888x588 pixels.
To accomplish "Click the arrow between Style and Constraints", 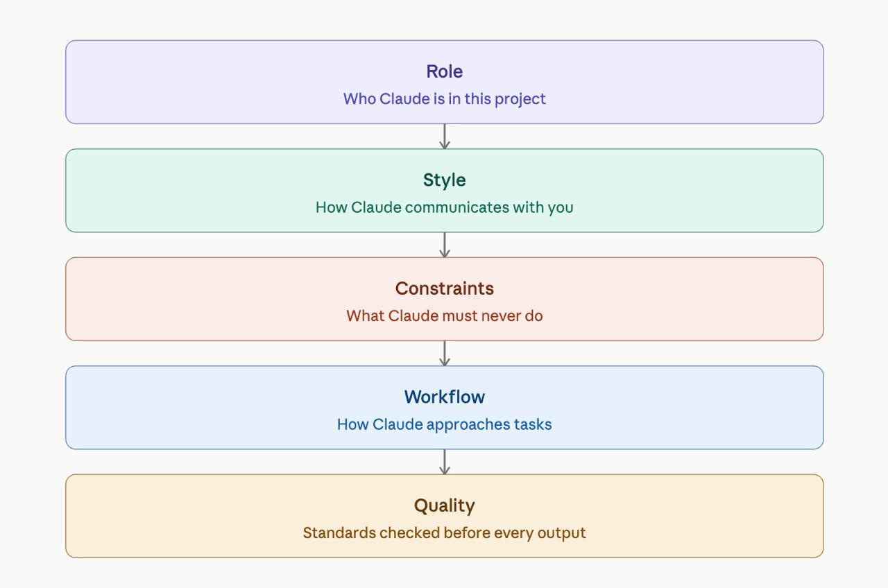I will pos(445,245).
